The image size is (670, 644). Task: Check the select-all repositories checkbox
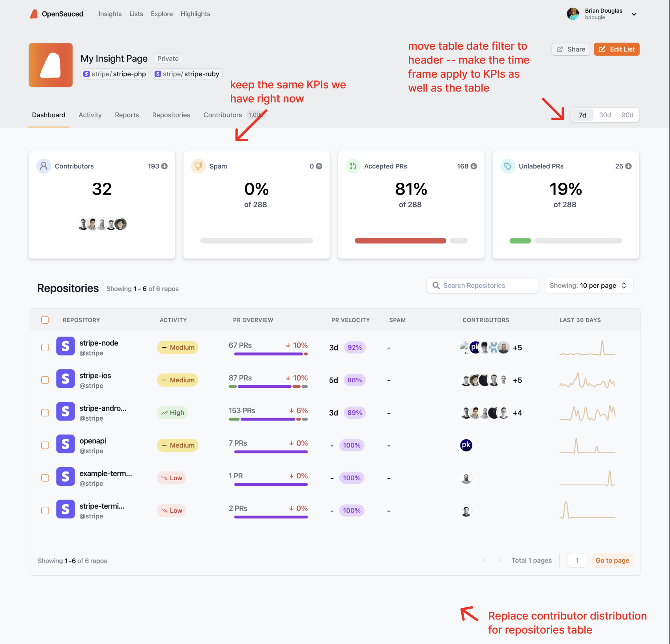(45, 320)
